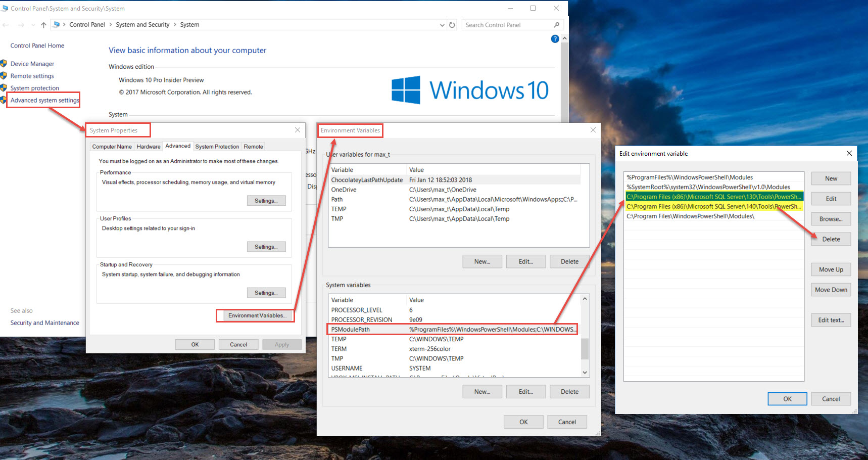
Task: Expand the address bar history dropdown
Action: pyautogui.click(x=442, y=25)
